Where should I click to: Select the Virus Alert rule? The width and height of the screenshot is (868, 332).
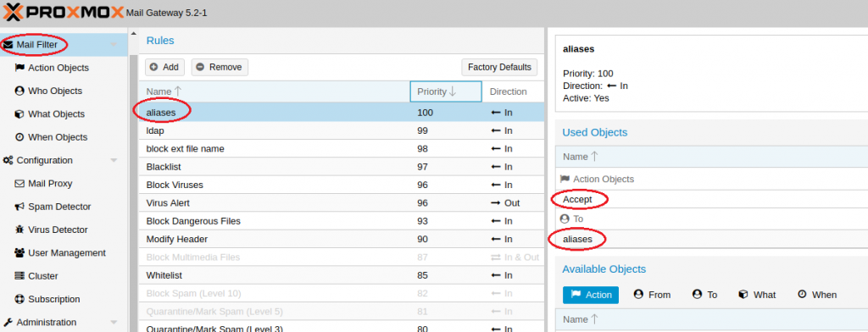[x=342, y=203]
